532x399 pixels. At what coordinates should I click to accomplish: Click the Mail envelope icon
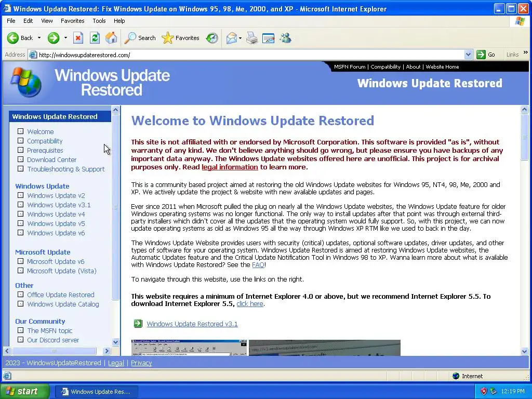pos(231,38)
